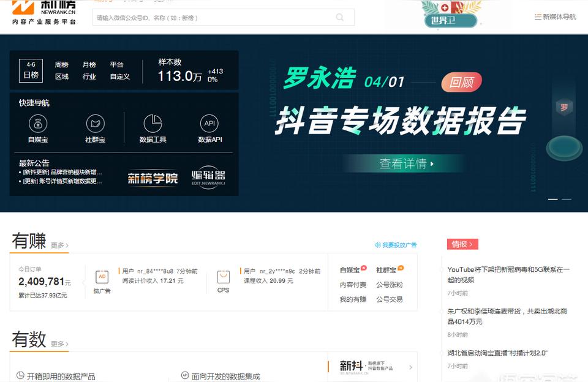Viewport: 588px width, 382px height.
Task: Open 朱广权和李佳琦连麦带货 news item
Action: coord(507,316)
